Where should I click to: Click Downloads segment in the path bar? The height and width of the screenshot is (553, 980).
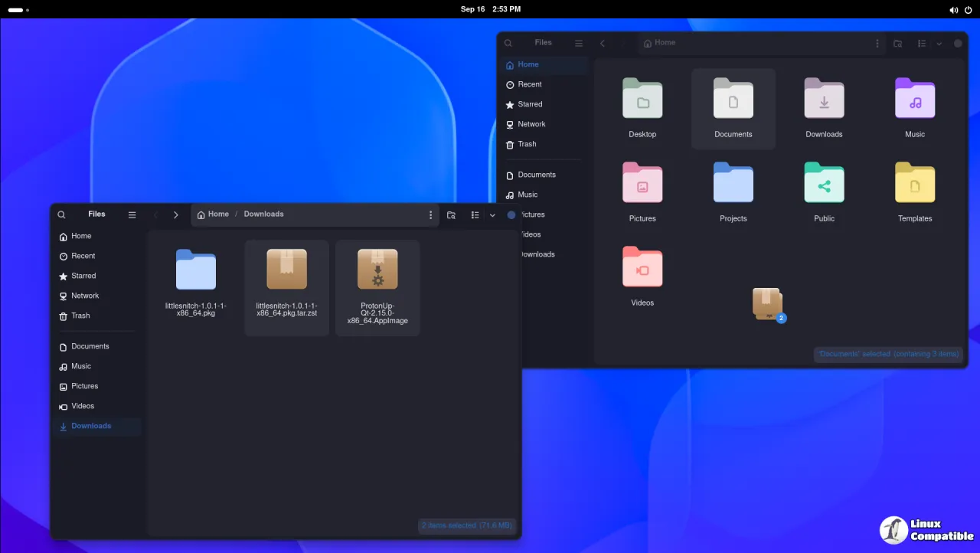point(263,214)
